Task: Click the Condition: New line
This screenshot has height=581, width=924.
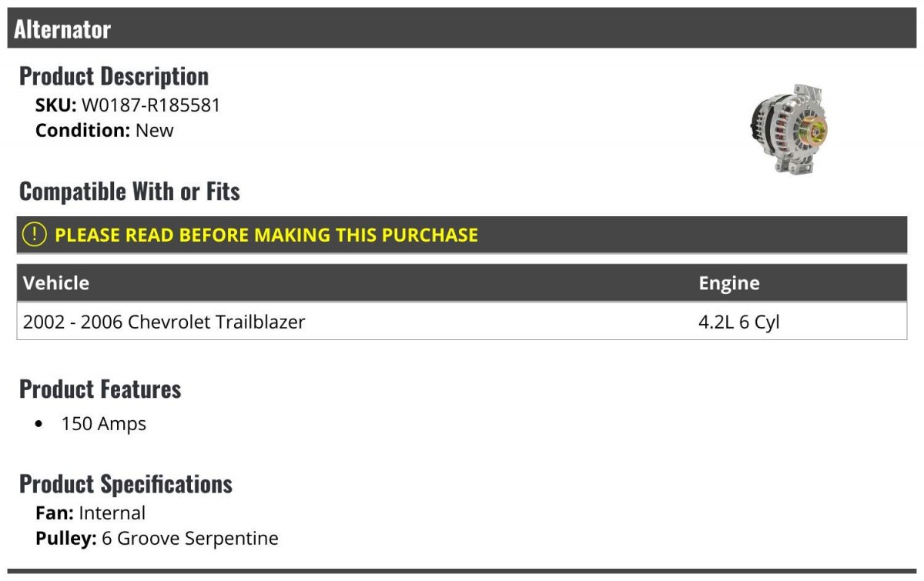Action: pyautogui.click(x=105, y=130)
